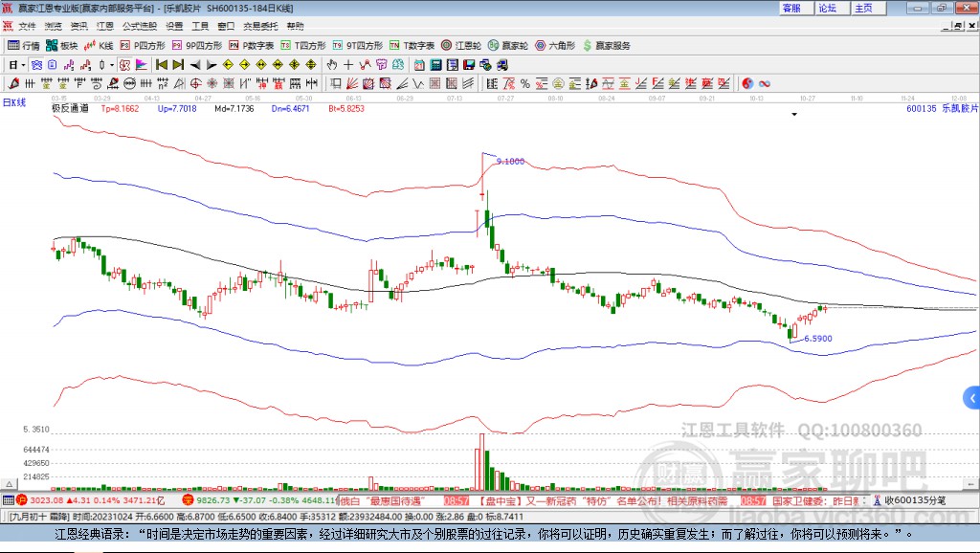Select the circled crosshair target tool

click(195, 84)
